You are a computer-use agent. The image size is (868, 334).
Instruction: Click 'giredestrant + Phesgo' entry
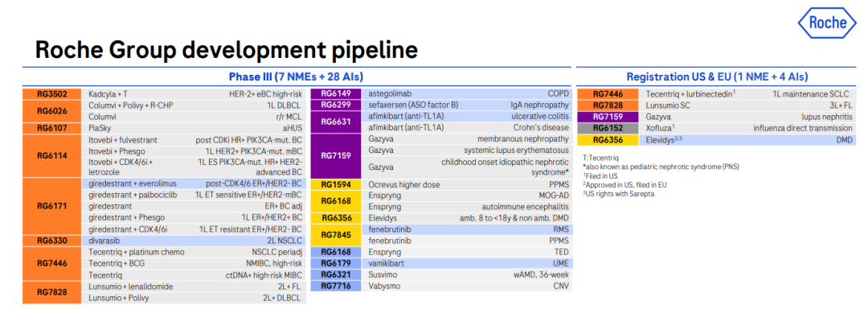tap(126, 217)
